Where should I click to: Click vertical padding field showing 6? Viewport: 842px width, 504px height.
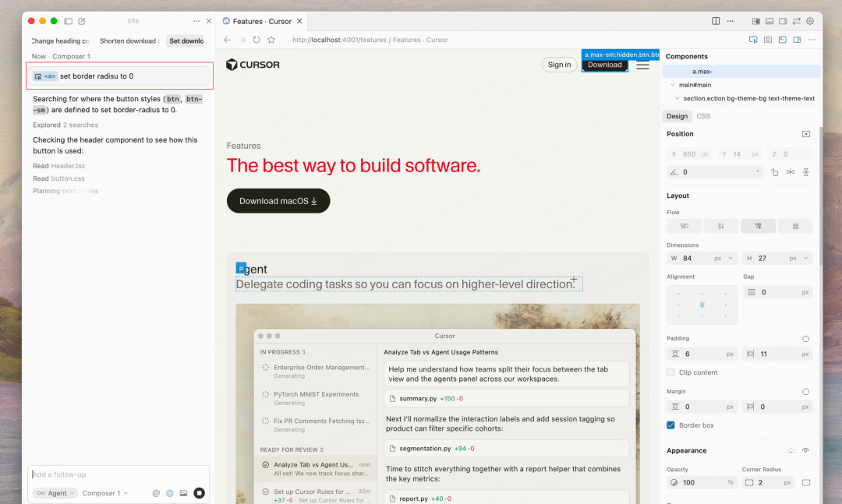(702, 354)
